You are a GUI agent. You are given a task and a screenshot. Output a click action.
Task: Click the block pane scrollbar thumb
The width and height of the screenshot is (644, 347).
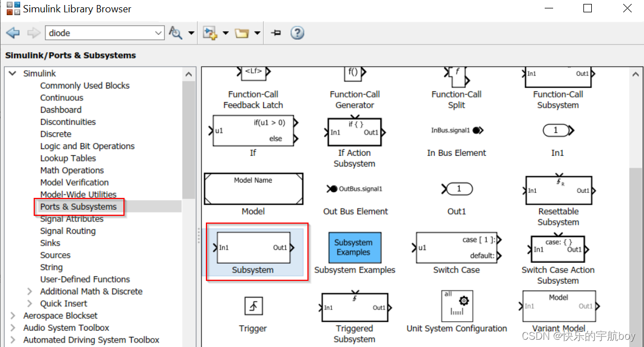(x=636, y=257)
